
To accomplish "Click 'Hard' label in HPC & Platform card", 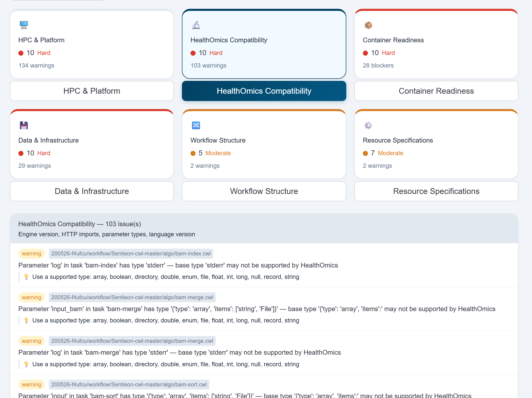I will pos(44,53).
